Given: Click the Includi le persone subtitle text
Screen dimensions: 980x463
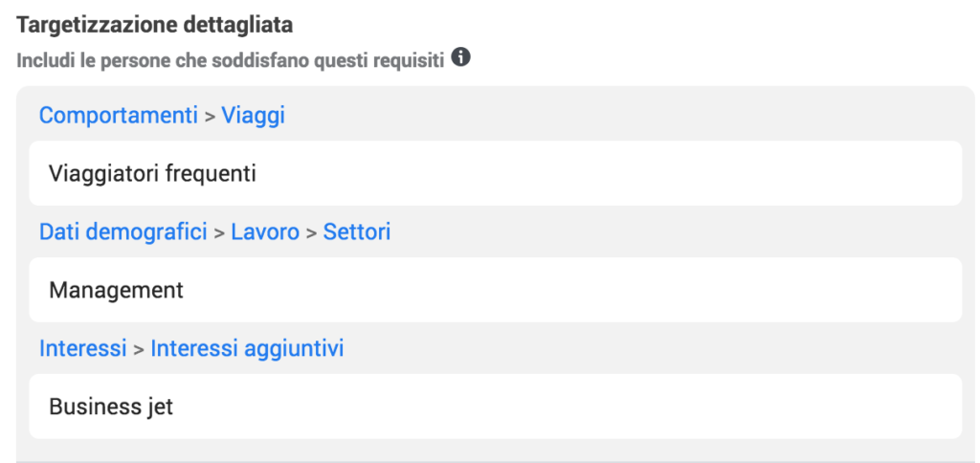Looking at the screenshot, I should (x=230, y=60).
